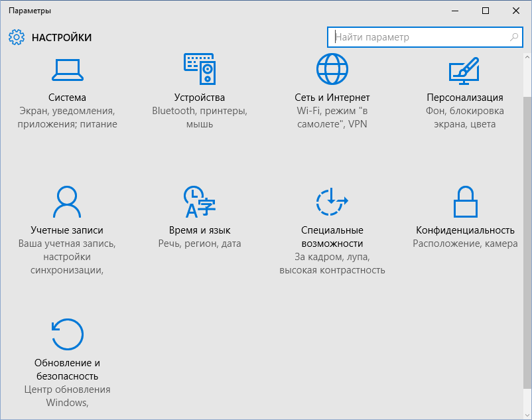Screen dimensions: 532x420
Task: Select the Устройства title text
Action: click(x=200, y=98)
